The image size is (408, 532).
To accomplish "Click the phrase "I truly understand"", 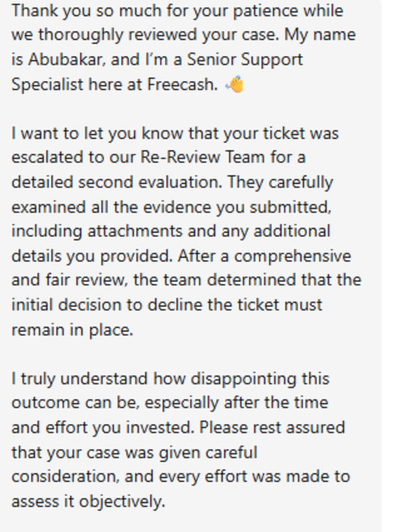I will pyautogui.click(x=79, y=379).
